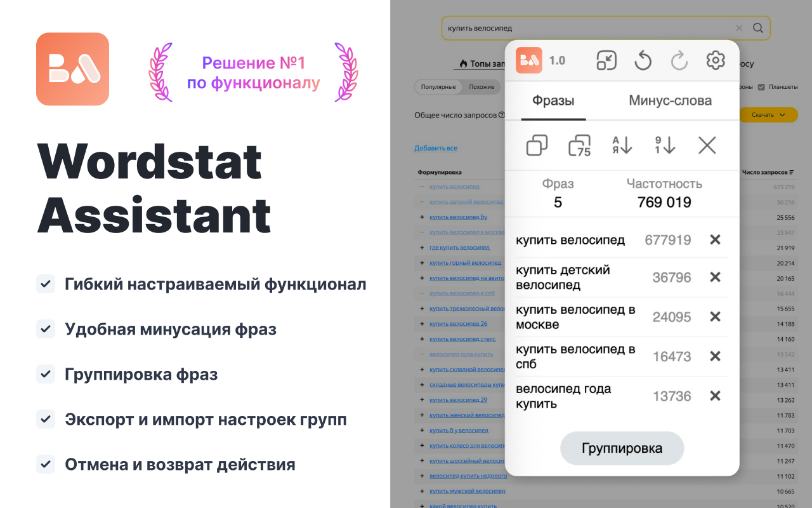Remove 'купить велосипед в москве' from the list
This screenshot has width=812, height=508.
[x=715, y=316]
